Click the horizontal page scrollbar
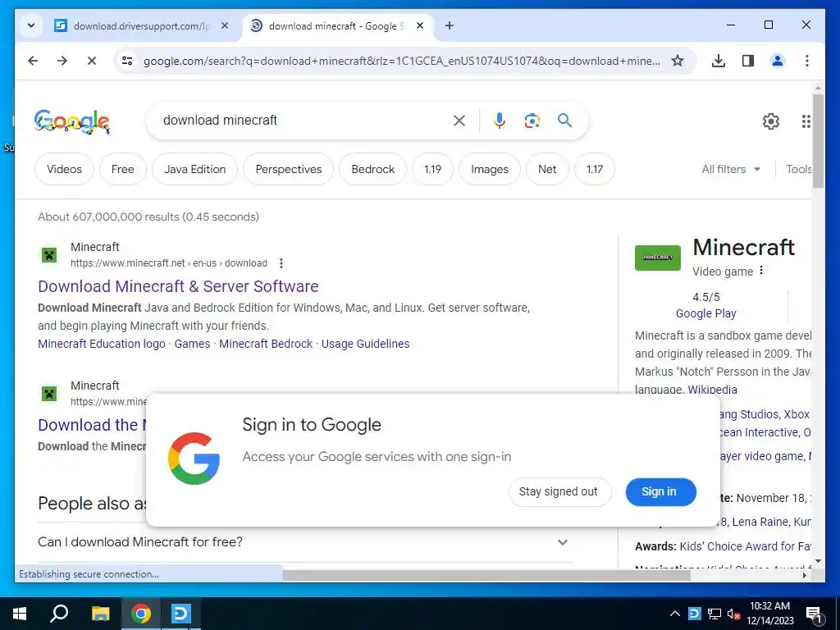The width and height of the screenshot is (840, 630). click(x=486, y=575)
